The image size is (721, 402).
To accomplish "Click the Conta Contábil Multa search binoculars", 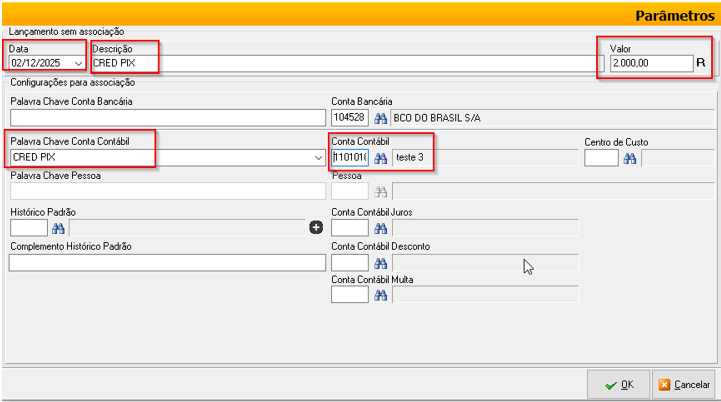I will (x=380, y=295).
